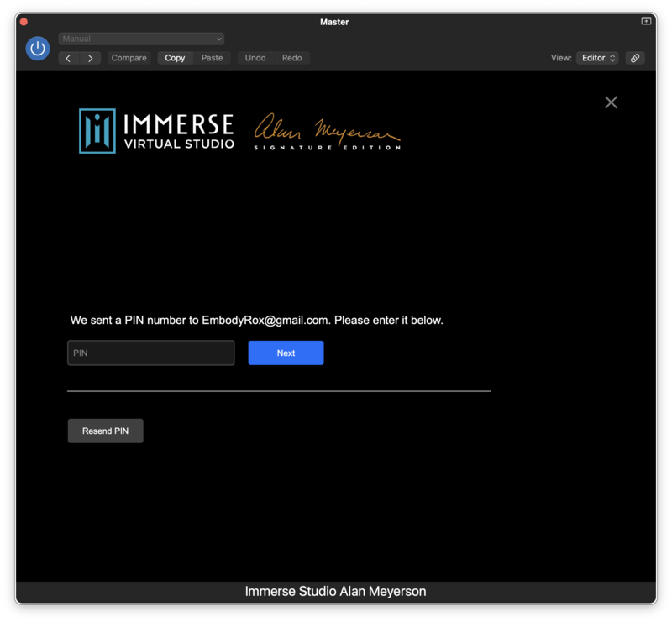Viewport: 672px width, 622px height.
Task: Open the Manual preset dropdown
Action: pos(141,39)
